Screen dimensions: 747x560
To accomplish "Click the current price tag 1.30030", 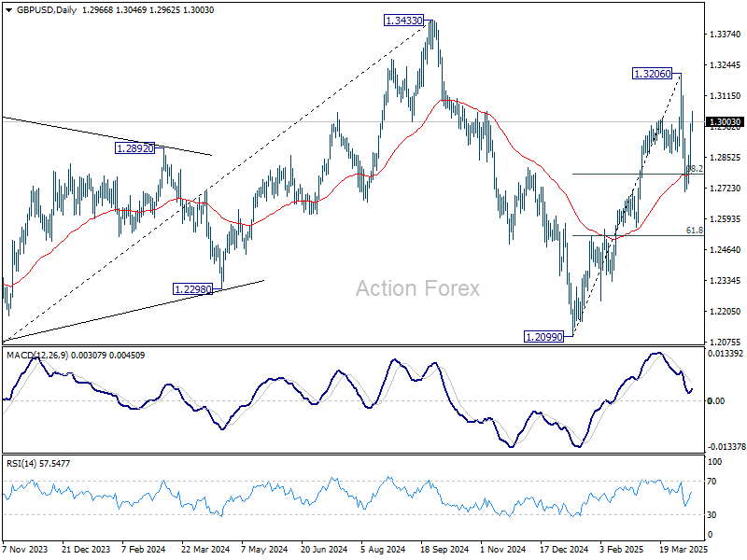I will 726,122.
